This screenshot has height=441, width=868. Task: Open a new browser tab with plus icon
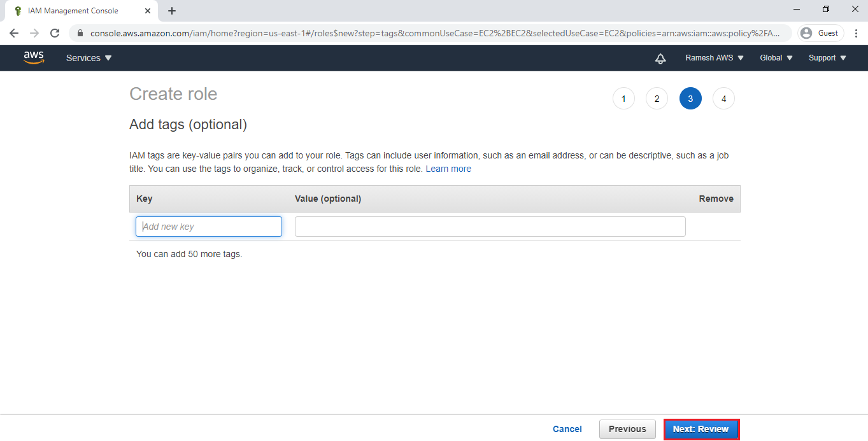coord(172,11)
